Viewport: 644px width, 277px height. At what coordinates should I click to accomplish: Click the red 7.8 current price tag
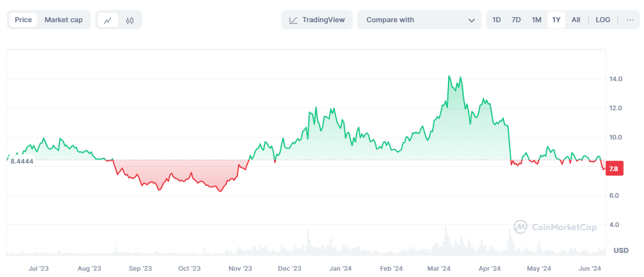[614, 169]
